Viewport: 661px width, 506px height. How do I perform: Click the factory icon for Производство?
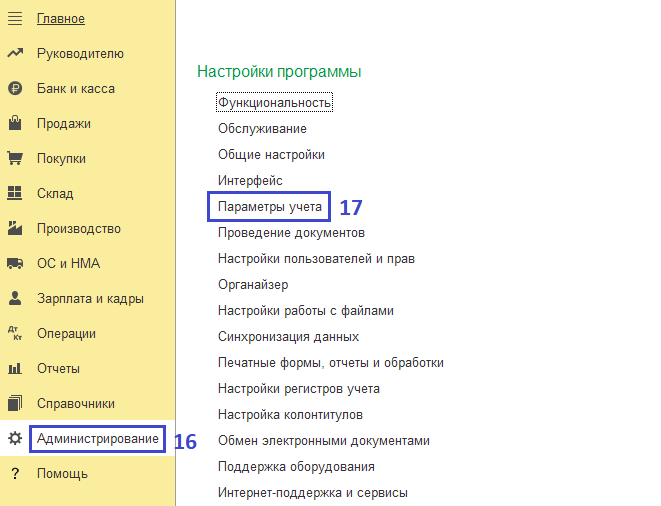click(15, 229)
